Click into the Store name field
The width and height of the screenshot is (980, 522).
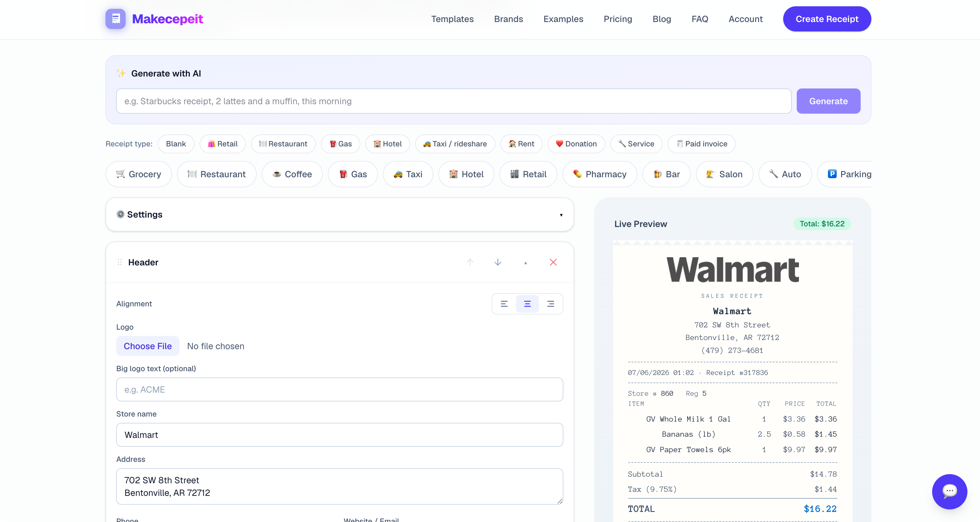tap(339, 434)
